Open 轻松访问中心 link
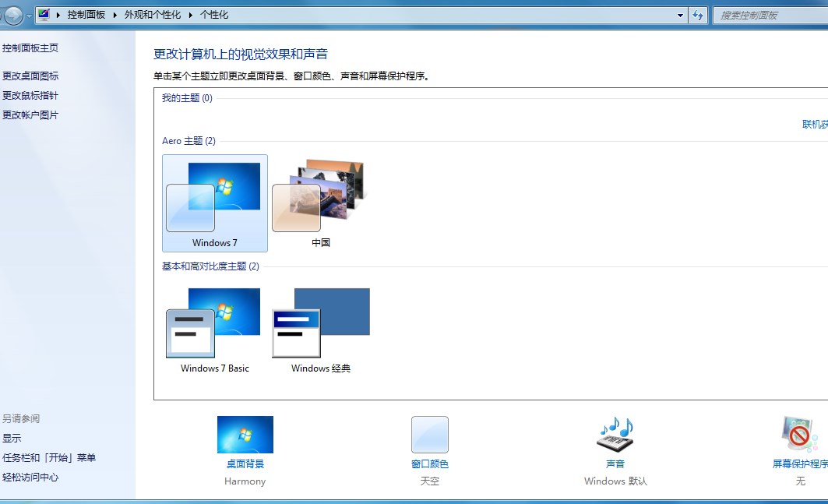This screenshot has width=828, height=504. 30,477
